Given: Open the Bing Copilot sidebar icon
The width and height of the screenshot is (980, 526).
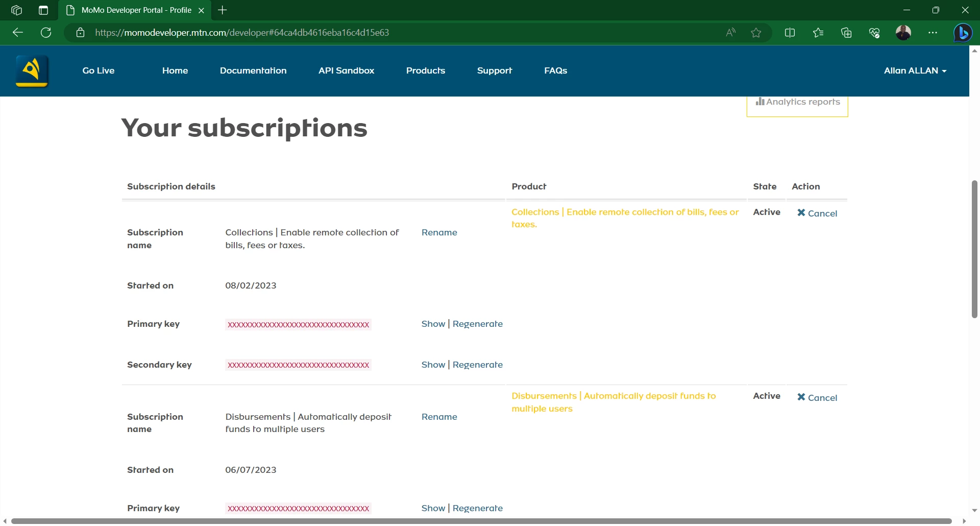Looking at the screenshot, I should (x=963, y=33).
